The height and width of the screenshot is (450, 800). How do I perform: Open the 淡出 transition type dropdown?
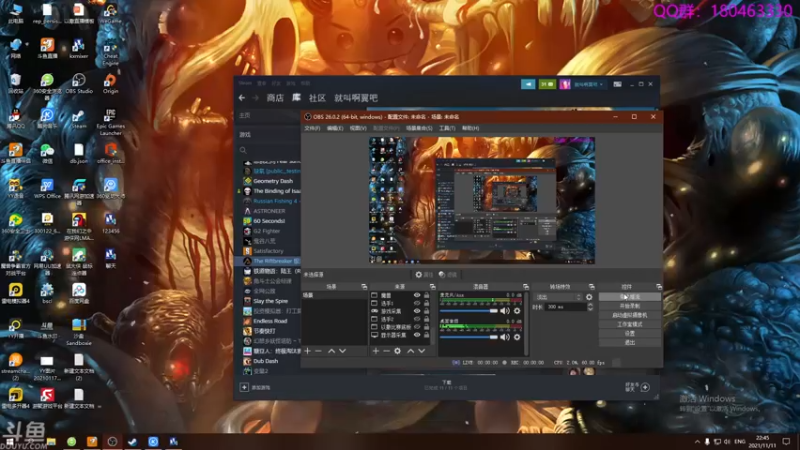[x=558, y=297]
